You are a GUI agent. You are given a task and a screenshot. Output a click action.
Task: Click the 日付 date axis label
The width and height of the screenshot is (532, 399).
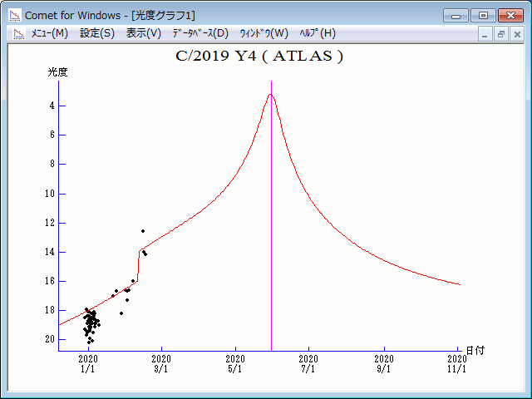(x=475, y=351)
